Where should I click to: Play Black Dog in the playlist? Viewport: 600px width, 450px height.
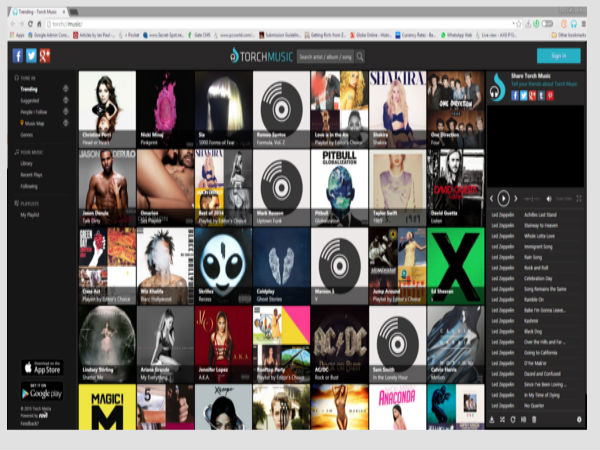click(x=533, y=332)
